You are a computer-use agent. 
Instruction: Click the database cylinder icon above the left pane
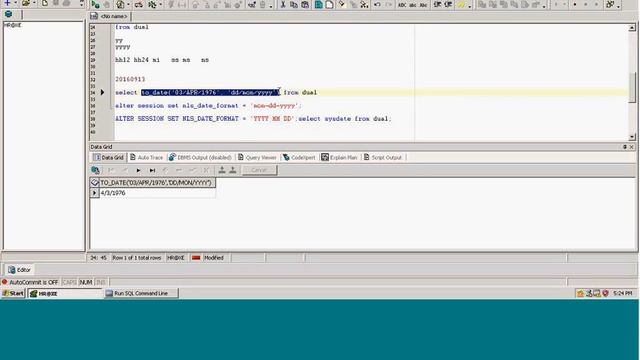pyautogui.click(x=9, y=14)
